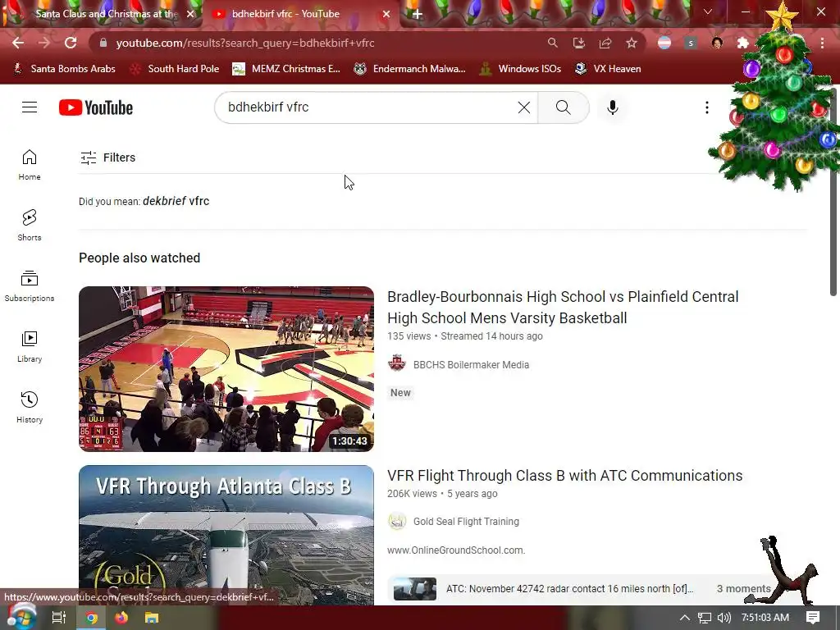Open Shorts in the sidebar
The height and width of the screenshot is (630, 840).
(30, 225)
